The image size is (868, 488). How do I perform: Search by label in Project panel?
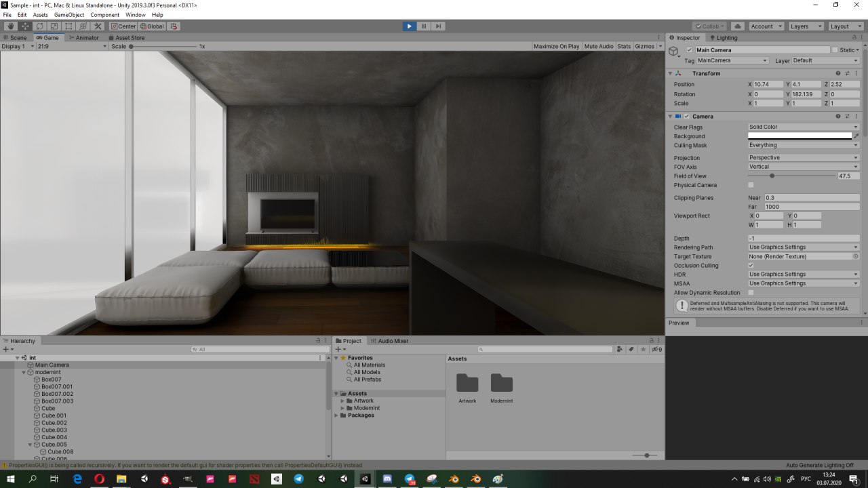tap(631, 349)
